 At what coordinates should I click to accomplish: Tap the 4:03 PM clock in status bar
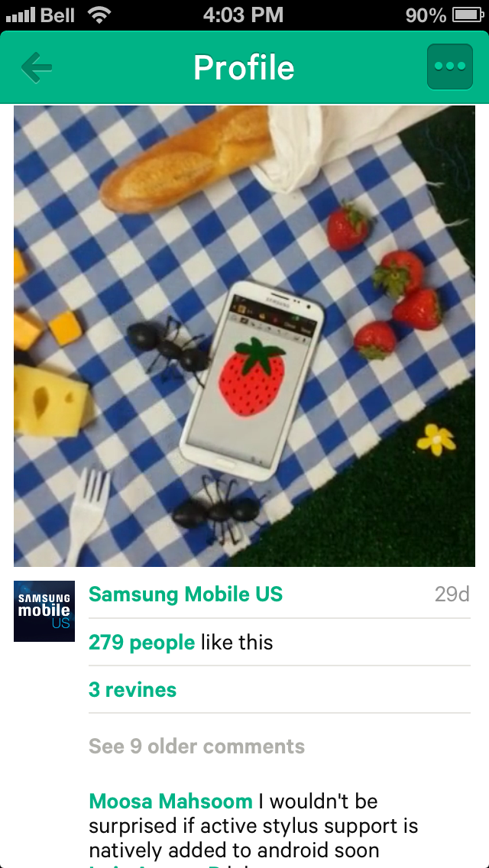(243, 15)
